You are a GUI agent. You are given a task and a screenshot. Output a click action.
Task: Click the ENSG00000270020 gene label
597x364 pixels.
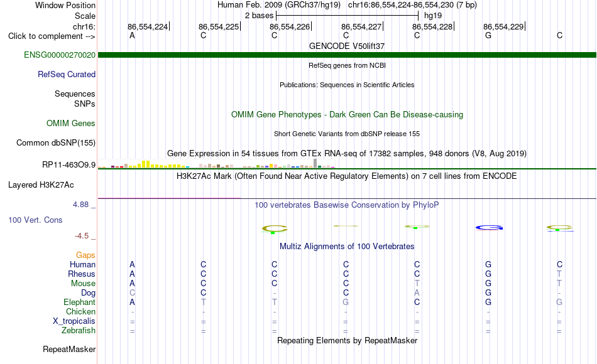point(60,55)
